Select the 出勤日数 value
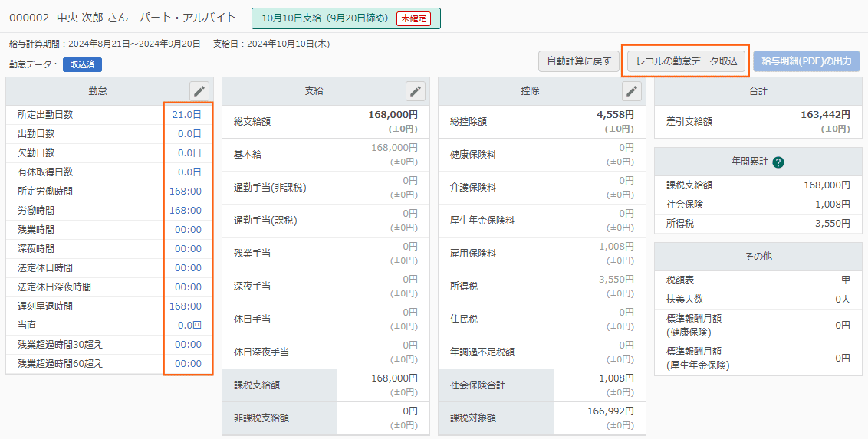 [x=189, y=134]
